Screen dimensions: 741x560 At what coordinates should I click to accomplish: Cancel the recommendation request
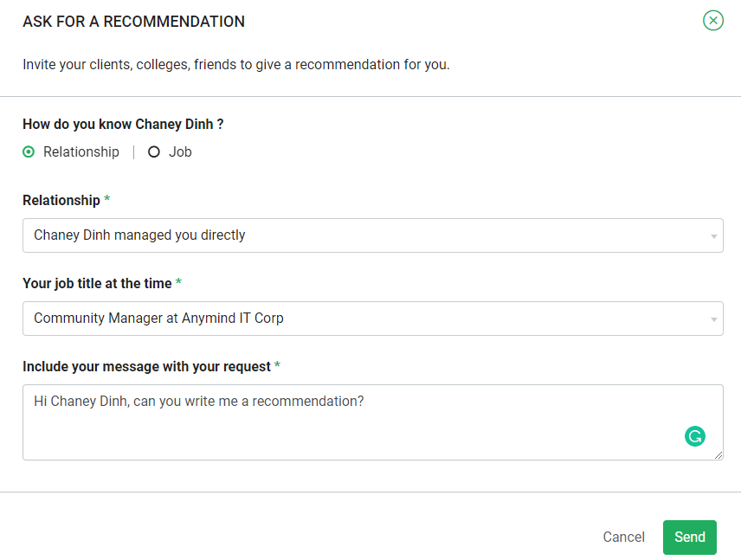coord(623,537)
